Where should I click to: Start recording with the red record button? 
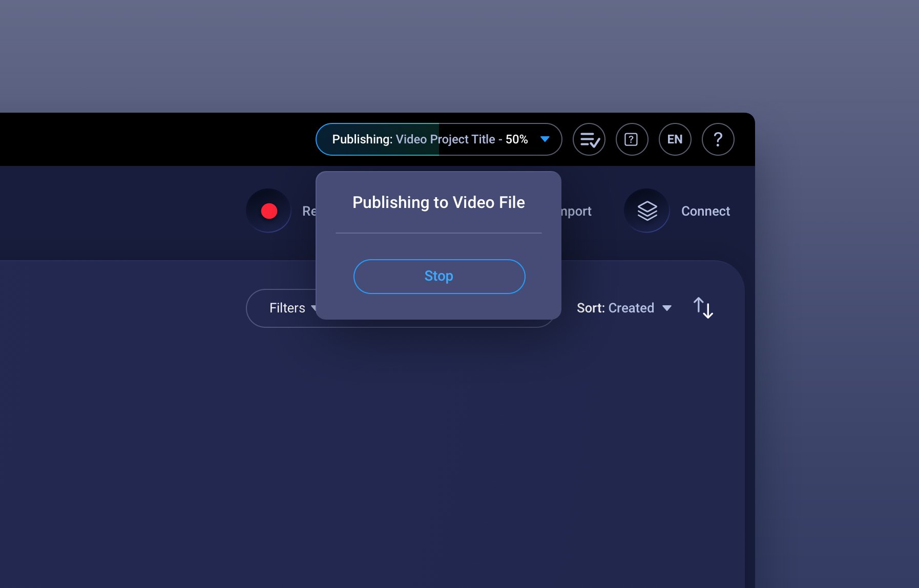click(x=269, y=211)
